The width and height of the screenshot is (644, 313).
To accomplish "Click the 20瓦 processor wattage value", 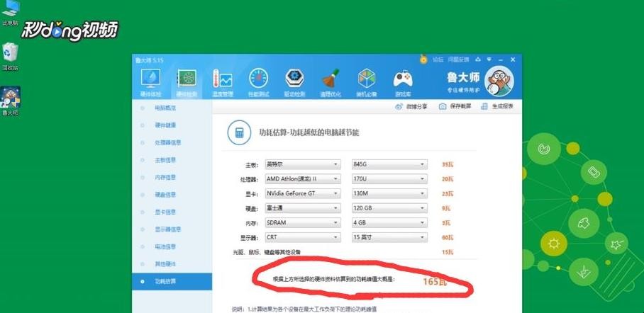I will pyautogui.click(x=448, y=179).
